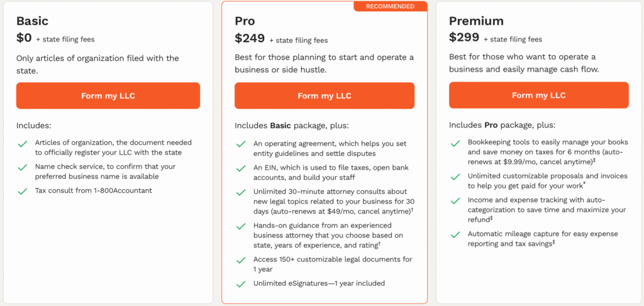Screen dimensions: 644x306
Task: Click the Automatic mileage capture checkmark
Action: tap(455, 234)
